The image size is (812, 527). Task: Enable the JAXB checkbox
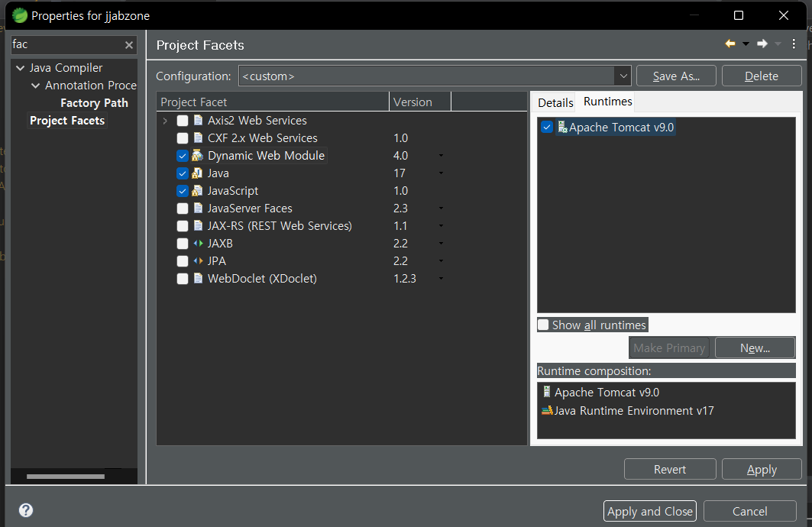[183, 244]
